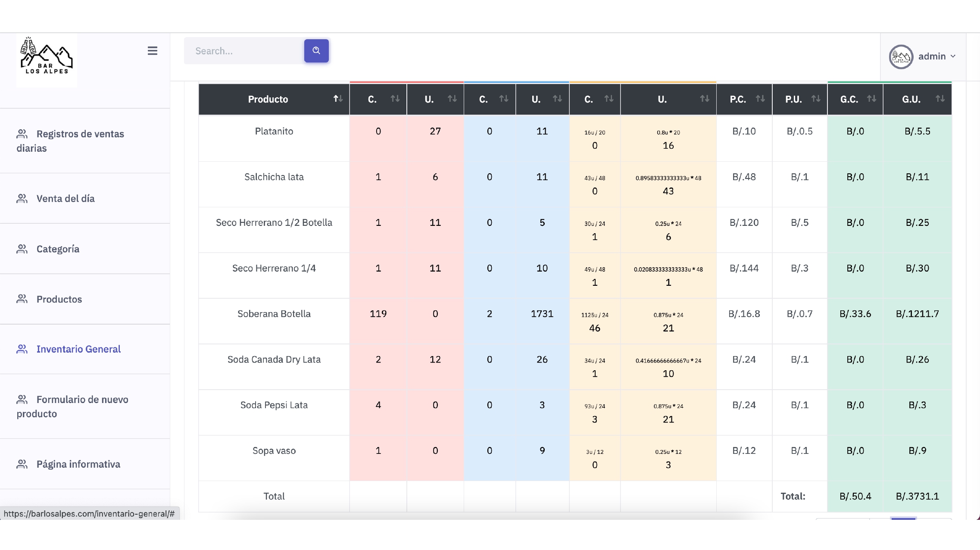This screenshot has height=550, width=980.
Task: Open the admin user dropdown chevron
Action: [953, 56]
